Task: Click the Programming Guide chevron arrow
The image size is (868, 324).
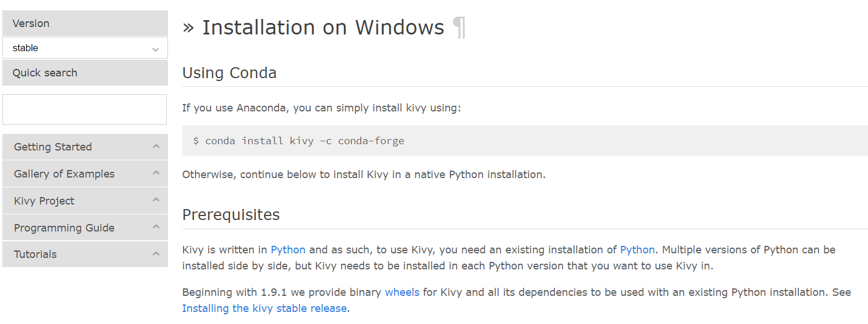Action: (156, 227)
